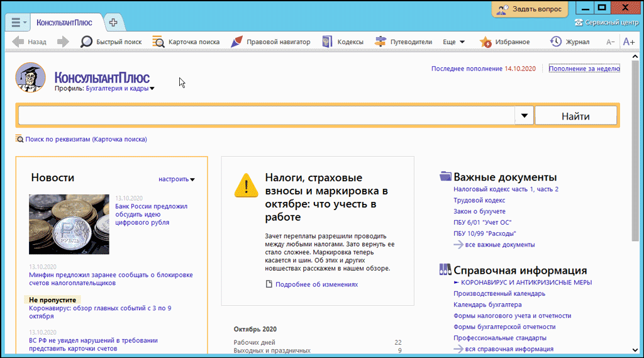644x358 pixels.
Task: Click the Налоги, страховые взносы headline
Action: 326,198
